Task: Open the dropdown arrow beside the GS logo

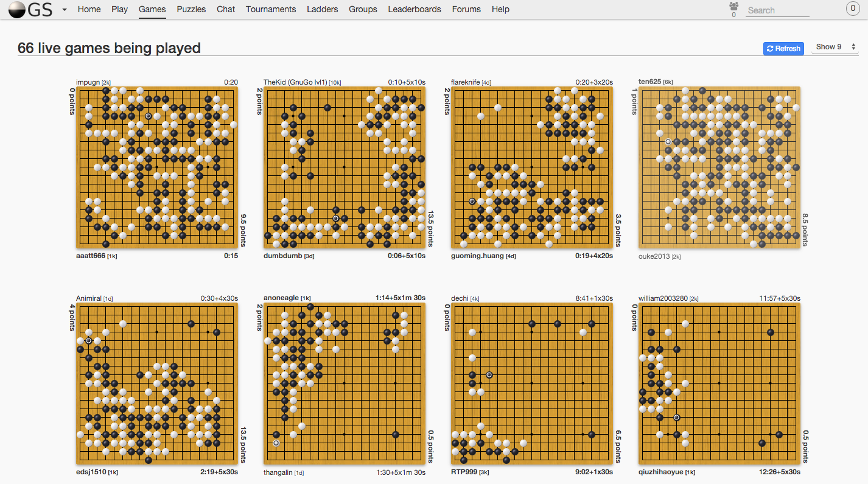Action: tap(63, 10)
